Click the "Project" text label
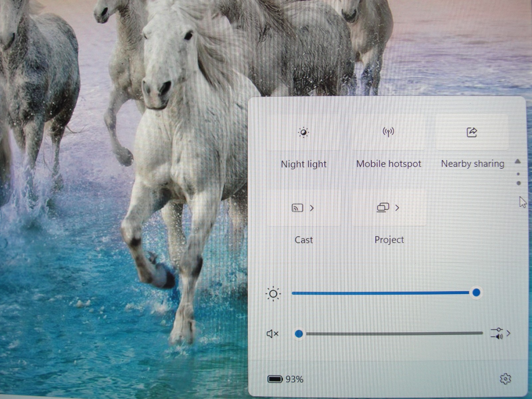 point(389,240)
